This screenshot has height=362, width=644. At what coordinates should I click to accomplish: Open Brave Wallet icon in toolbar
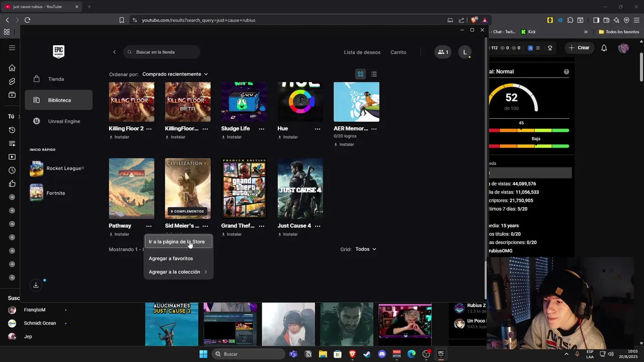pos(606,20)
